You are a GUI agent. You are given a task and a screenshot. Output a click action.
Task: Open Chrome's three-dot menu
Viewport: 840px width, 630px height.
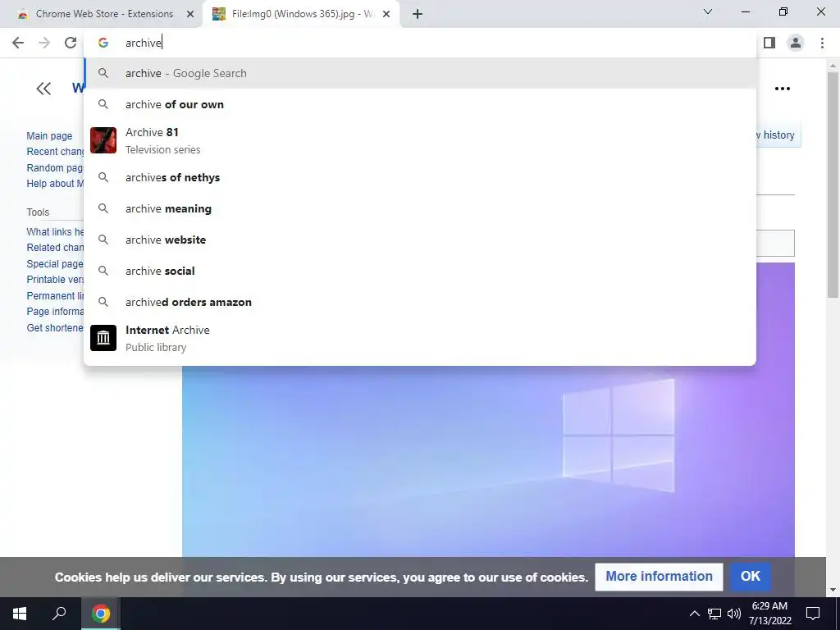[822, 43]
